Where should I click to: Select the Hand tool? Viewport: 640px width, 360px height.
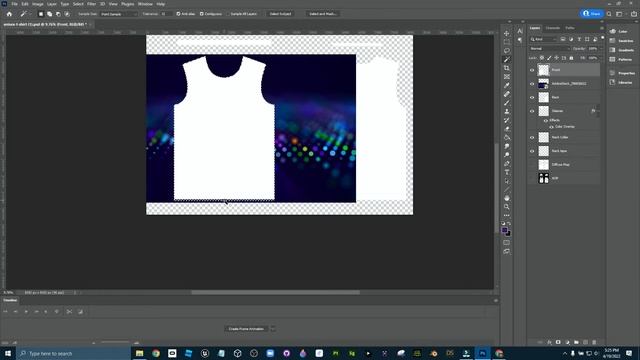[x=507, y=198]
